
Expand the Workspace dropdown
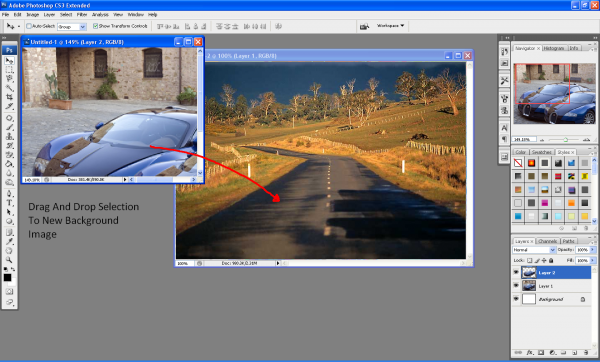[390, 26]
